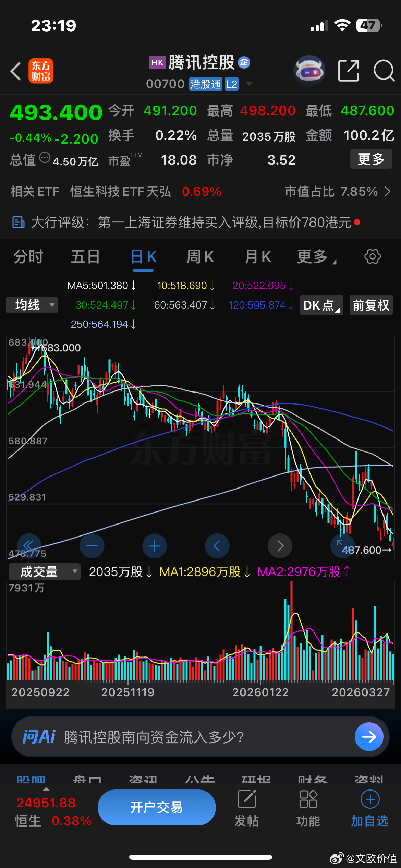The image size is (401, 868).
Task: Zoom in the chart with plus button
Action: [155, 546]
